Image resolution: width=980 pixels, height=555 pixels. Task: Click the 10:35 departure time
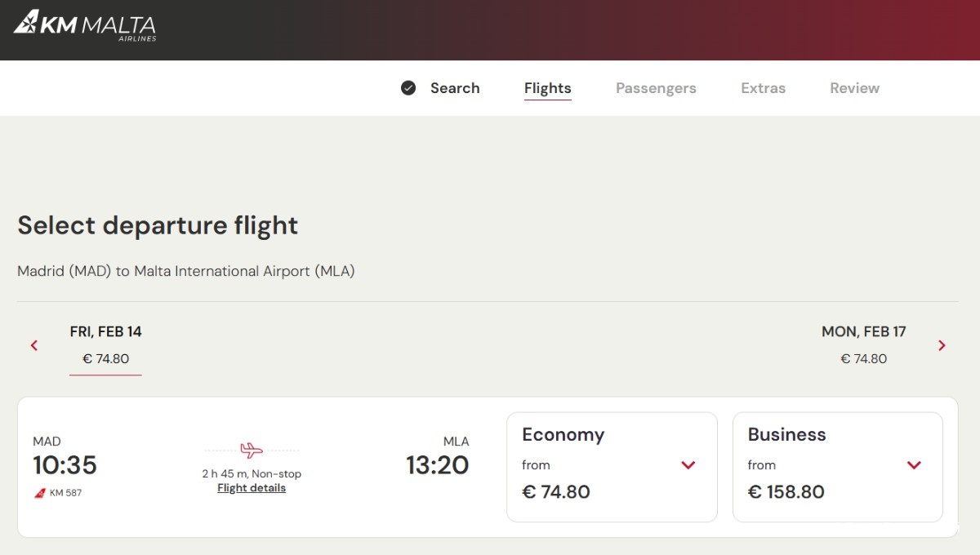click(65, 465)
